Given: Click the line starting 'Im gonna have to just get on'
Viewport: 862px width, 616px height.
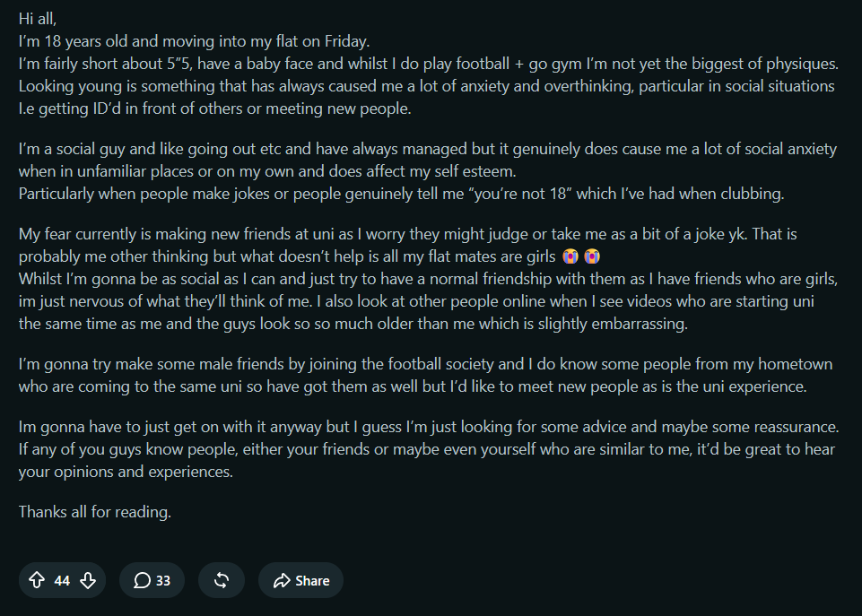Looking at the screenshot, I should [429, 427].
